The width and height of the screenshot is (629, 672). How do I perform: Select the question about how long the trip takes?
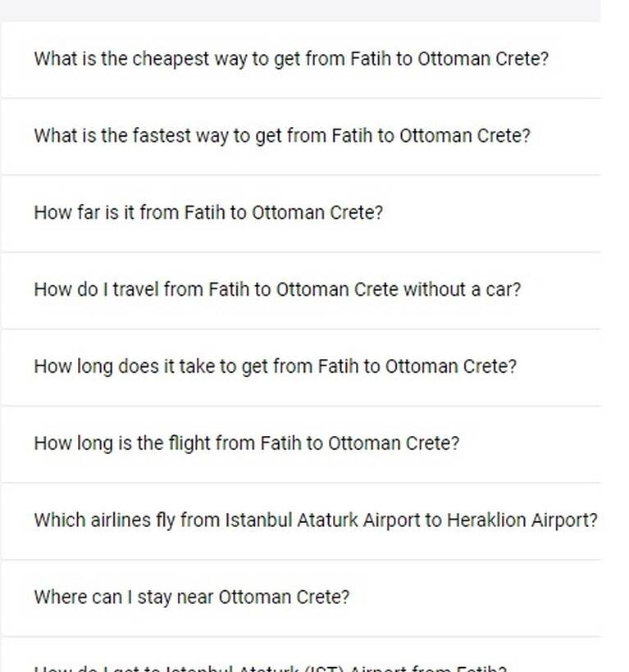(x=276, y=366)
